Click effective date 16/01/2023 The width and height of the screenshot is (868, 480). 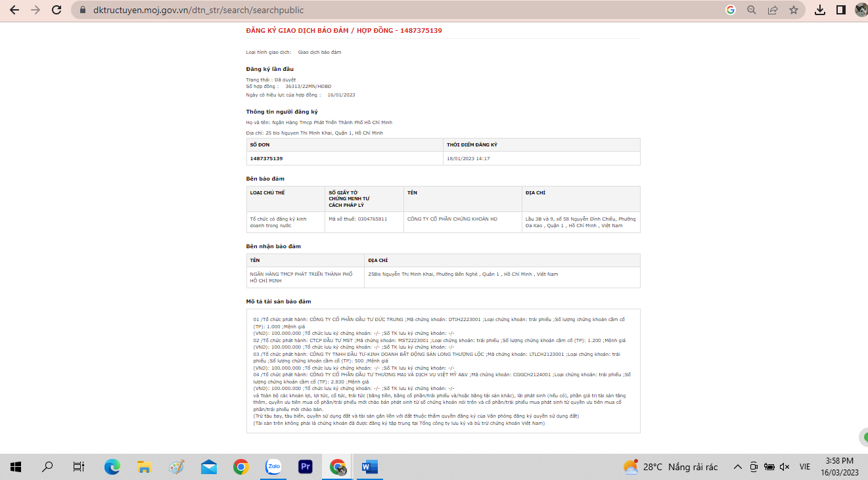[x=341, y=95]
